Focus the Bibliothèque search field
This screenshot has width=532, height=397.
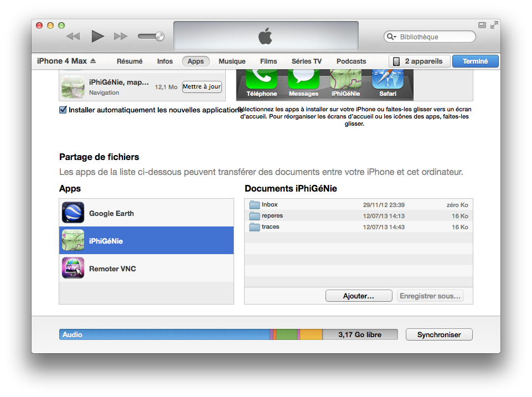pyautogui.click(x=430, y=37)
